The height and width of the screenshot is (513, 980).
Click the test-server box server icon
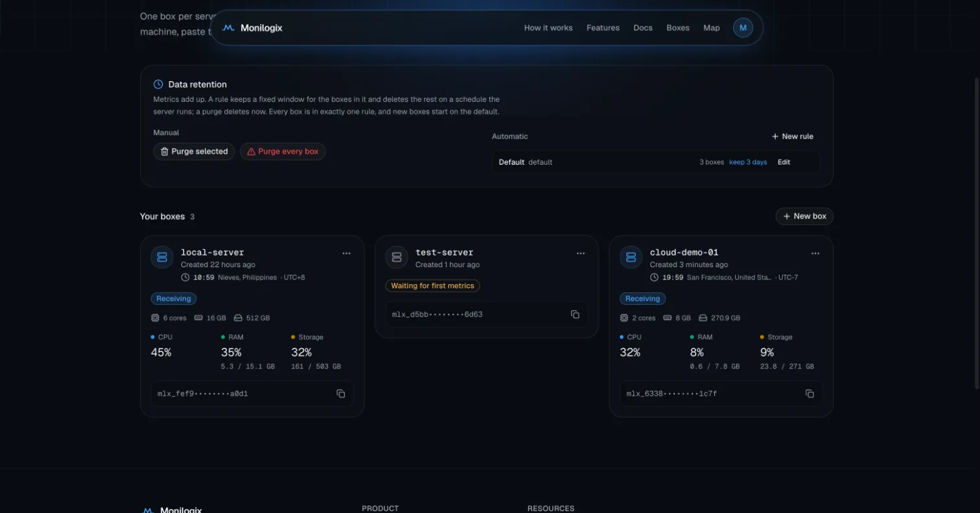pyautogui.click(x=397, y=257)
